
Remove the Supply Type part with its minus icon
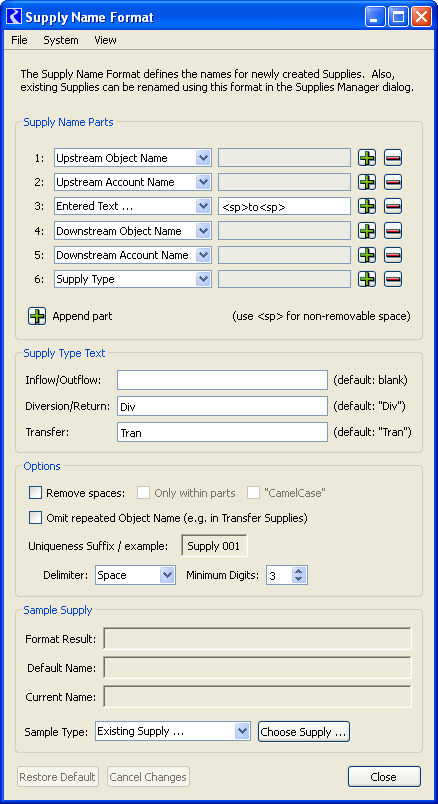(x=393, y=279)
